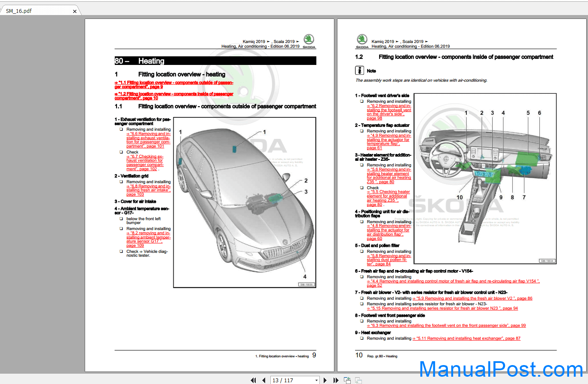
Task: Click item '9 - Heat exchanger'
Action: click(373, 332)
